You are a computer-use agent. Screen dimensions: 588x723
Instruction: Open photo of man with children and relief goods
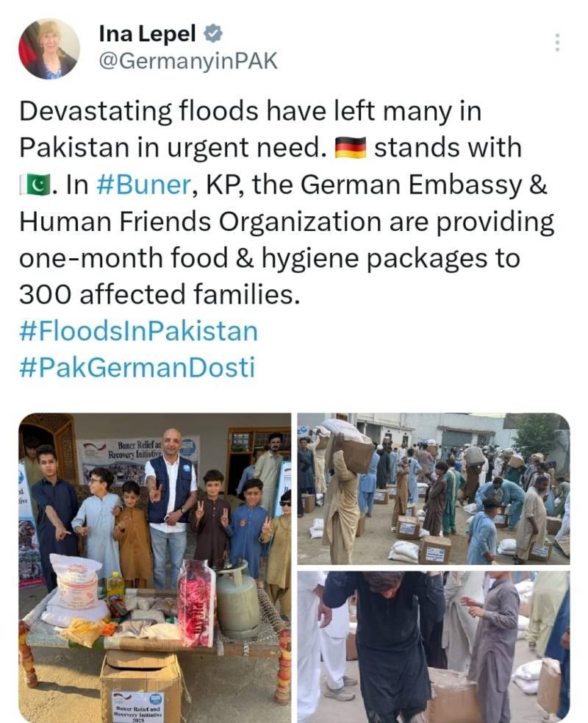155,568
